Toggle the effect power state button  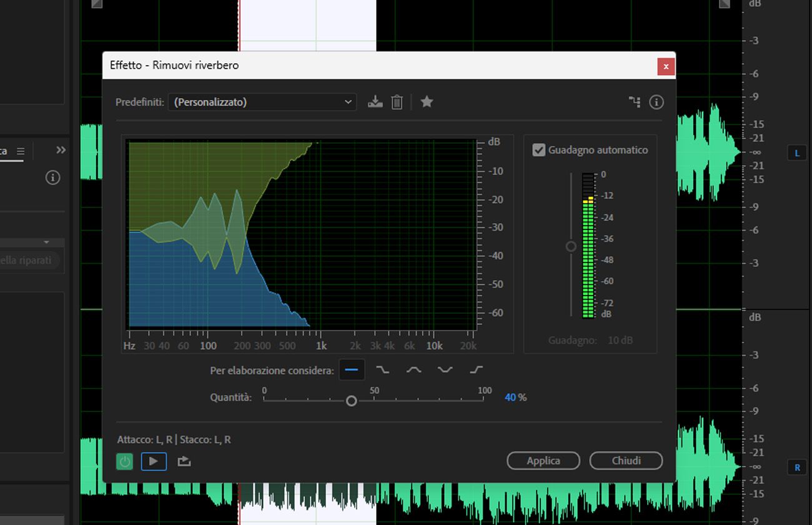[125, 461]
